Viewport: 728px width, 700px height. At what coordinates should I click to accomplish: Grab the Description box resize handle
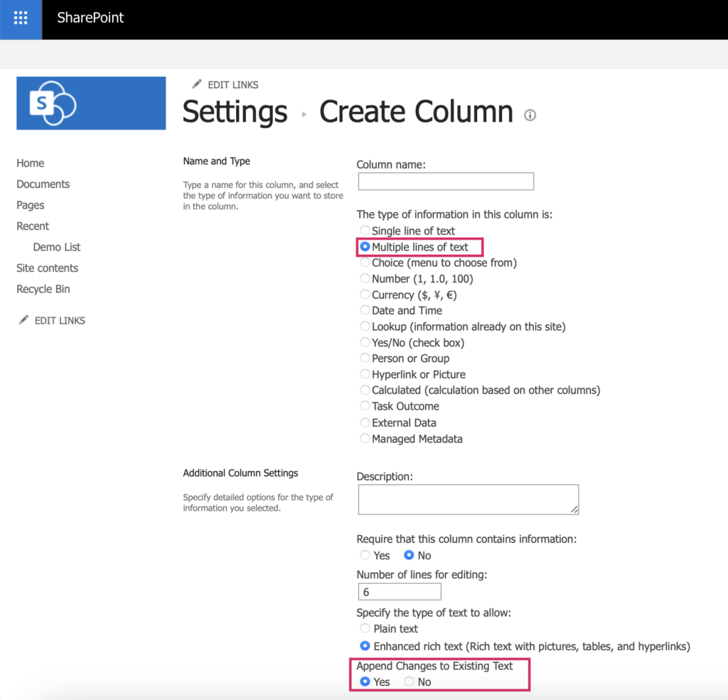[x=574, y=509]
